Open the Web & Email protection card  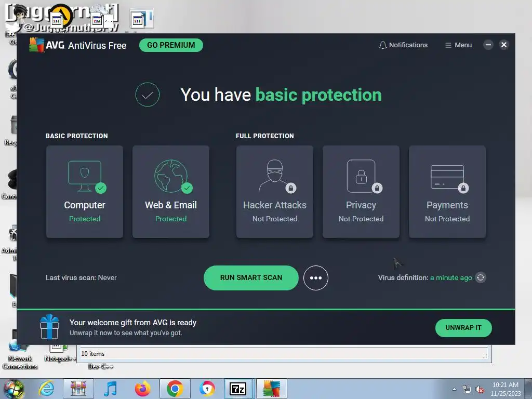[x=171, y=192]
